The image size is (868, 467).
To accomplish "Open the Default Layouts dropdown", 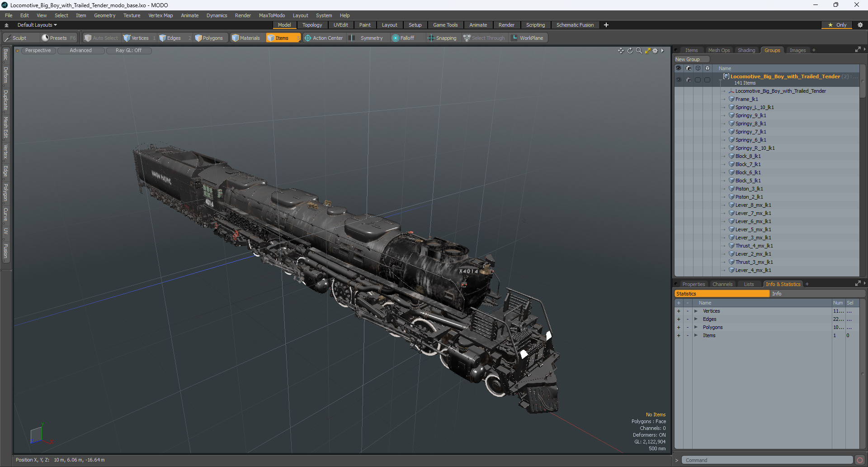I will (x=37, y=25).
